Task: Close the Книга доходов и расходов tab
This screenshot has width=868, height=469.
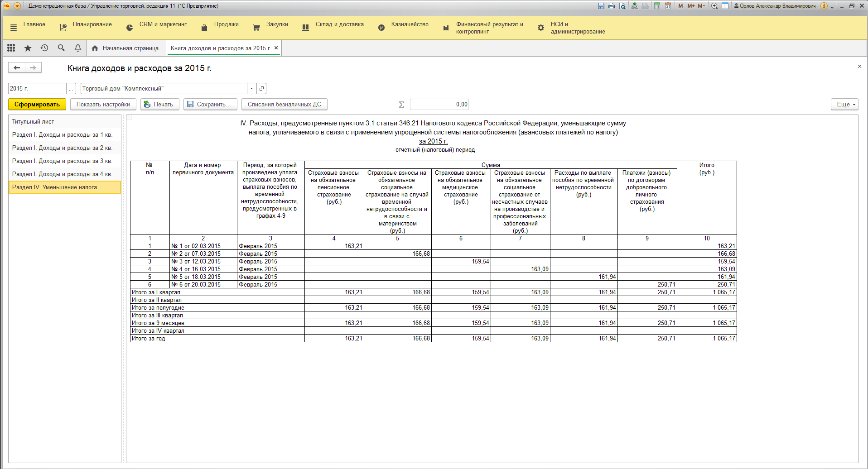Action: tap(276, 48)
